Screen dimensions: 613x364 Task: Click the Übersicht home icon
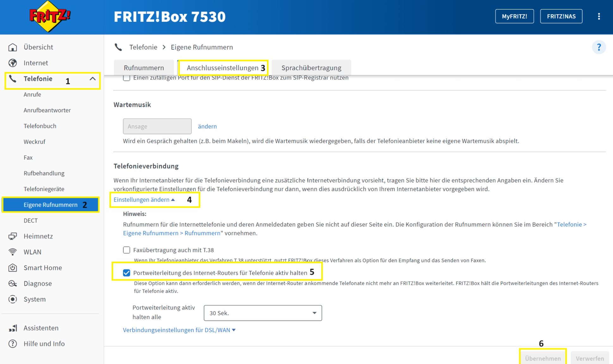[13, 47]
